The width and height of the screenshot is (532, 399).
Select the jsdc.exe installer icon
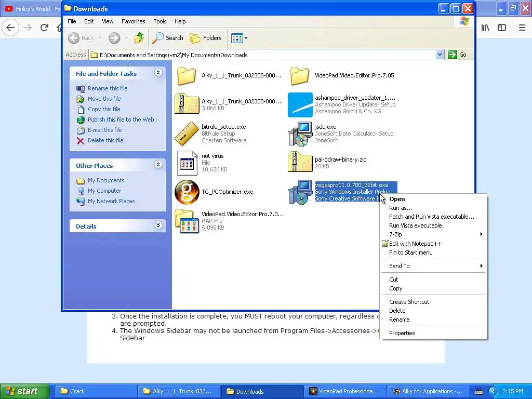click(300, 134)
